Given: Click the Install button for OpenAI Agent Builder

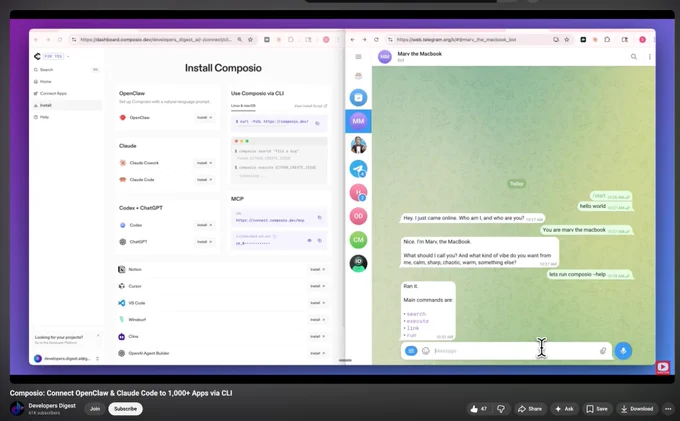Looking at the screenshot, I should tap(317, 353).
